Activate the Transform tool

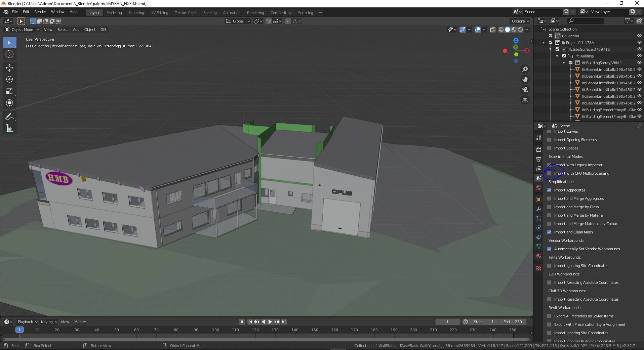tap(9, 103)
